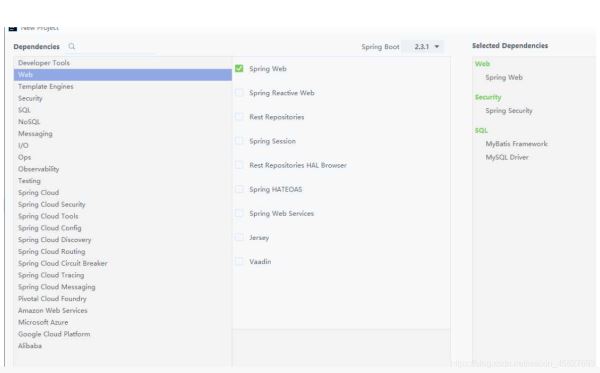This screenshot has height=373, width=600.
Task: Choose the Security category
Action: (123, 98)
